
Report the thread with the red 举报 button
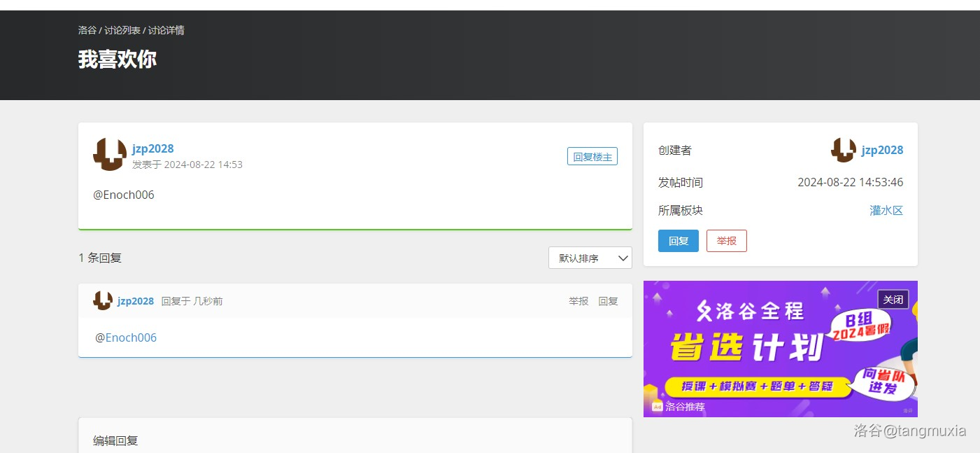click(726, 241)
